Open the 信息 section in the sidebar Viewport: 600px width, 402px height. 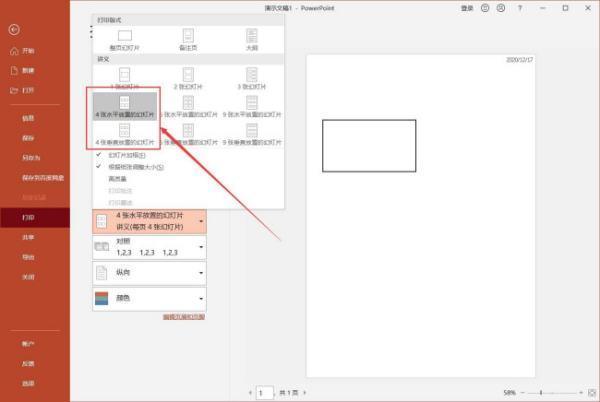pyautogui.click(x=28, y=118)
